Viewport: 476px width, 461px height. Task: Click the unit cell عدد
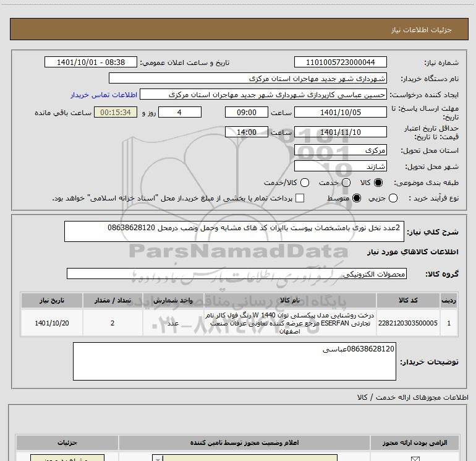172,323
